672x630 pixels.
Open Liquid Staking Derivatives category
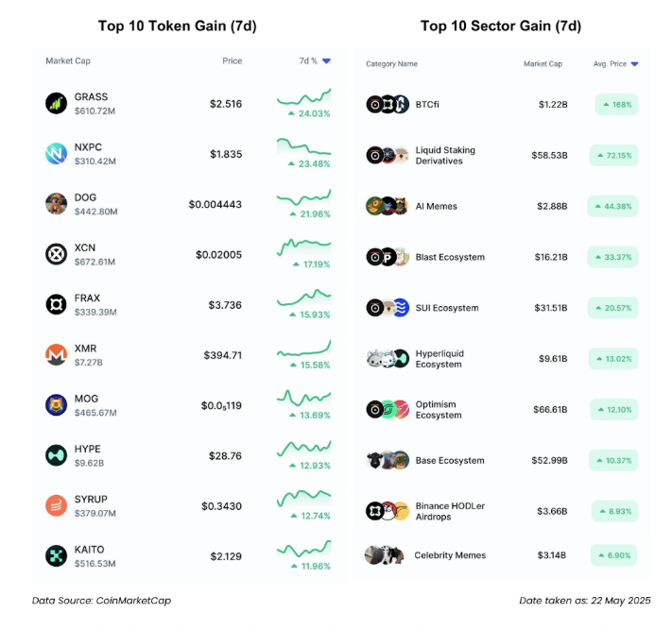[445, 156]
